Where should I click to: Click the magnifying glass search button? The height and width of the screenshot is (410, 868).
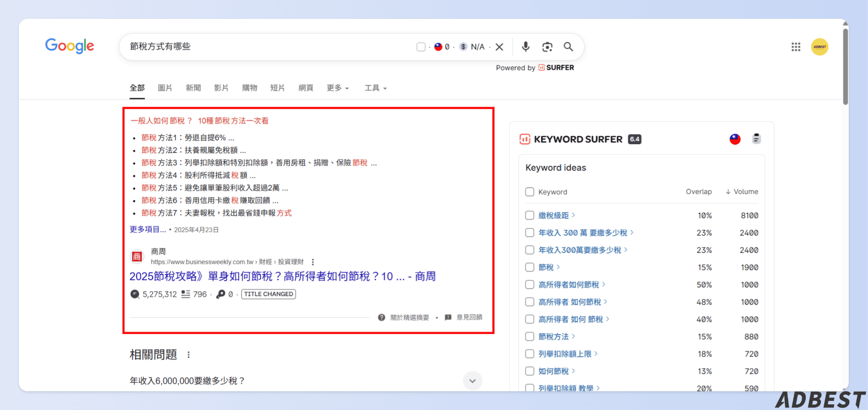point(568,47)
